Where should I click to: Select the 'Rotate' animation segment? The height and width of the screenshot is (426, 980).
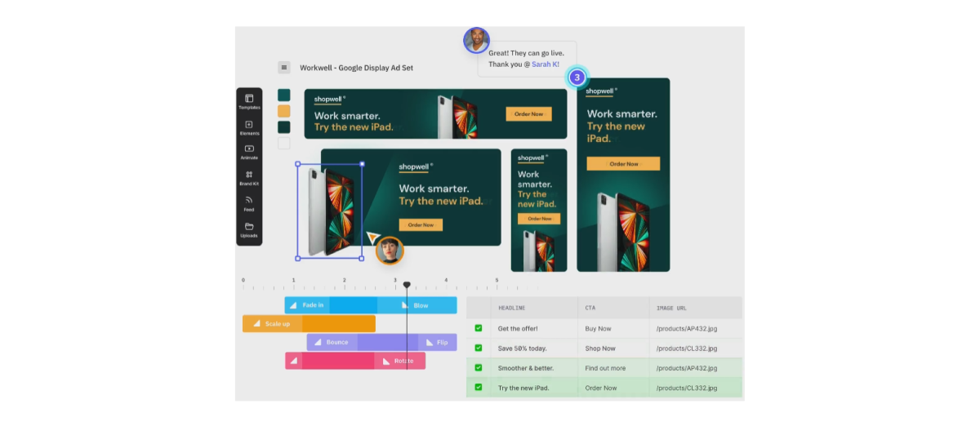[x=400, y=361]
